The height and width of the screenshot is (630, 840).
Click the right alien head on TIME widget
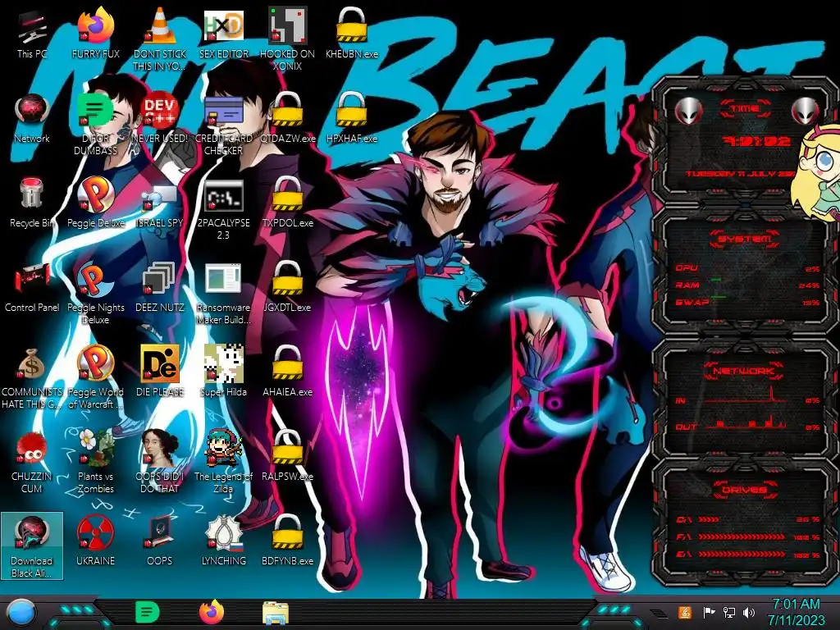pyautogui.click(x=805, y=112)
